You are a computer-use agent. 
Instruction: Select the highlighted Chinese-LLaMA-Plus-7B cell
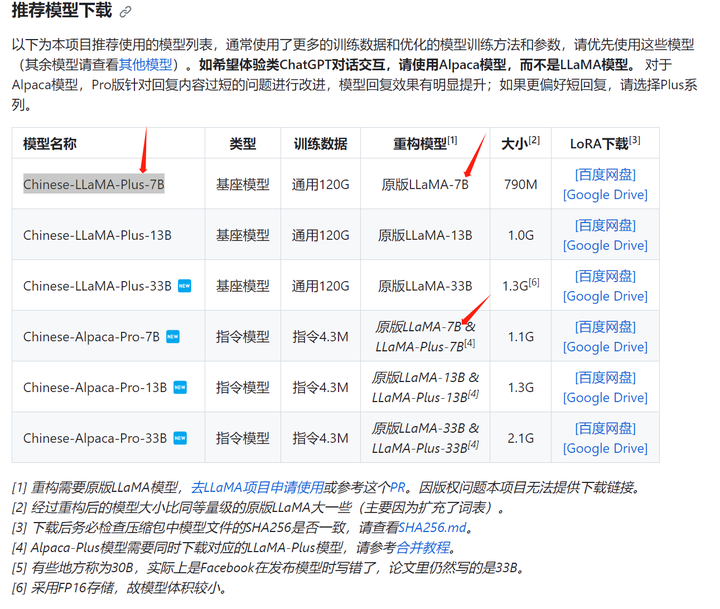coord(94,184)
